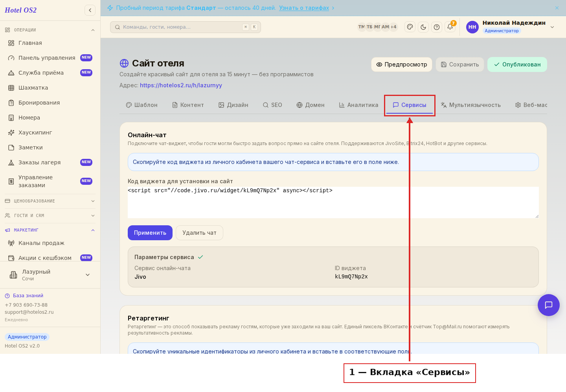This screenshot has width=566, height=392.
Task: Focus the Команды, гости, номера search field
Action: point(186,27)
